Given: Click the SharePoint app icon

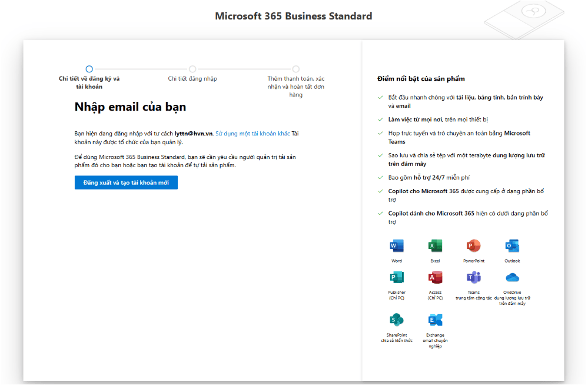Looking at the screenshot, I should pos(396,320).
